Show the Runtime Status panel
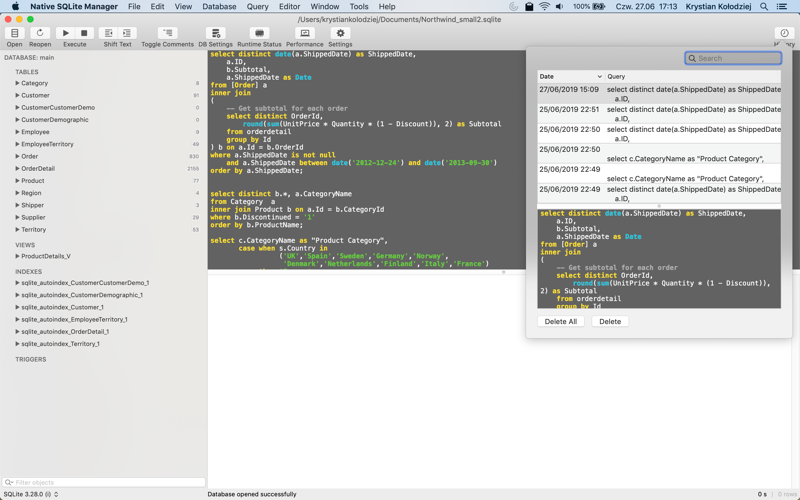 click(x=259, y=34)
